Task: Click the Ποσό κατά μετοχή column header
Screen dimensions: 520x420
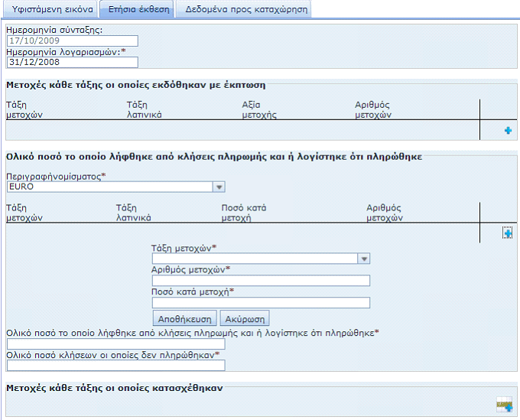Action: coord(244,213)
